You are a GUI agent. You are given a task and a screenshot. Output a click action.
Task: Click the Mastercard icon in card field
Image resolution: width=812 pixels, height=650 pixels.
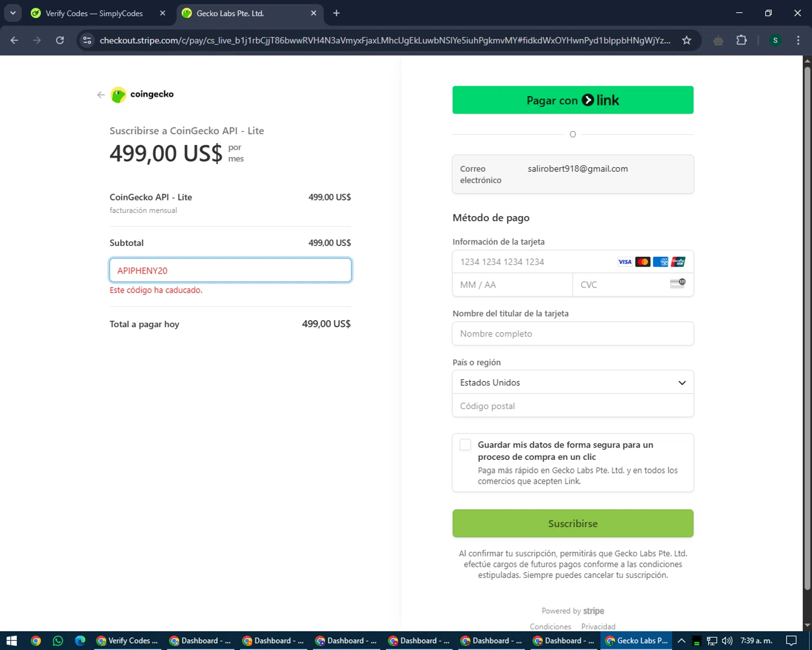coord(643,262)
